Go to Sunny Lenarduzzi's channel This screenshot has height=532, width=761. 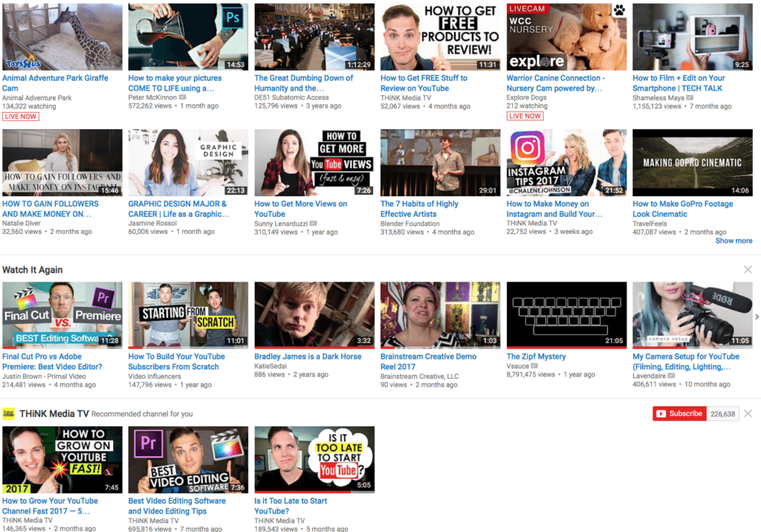(x=281, y=224)
